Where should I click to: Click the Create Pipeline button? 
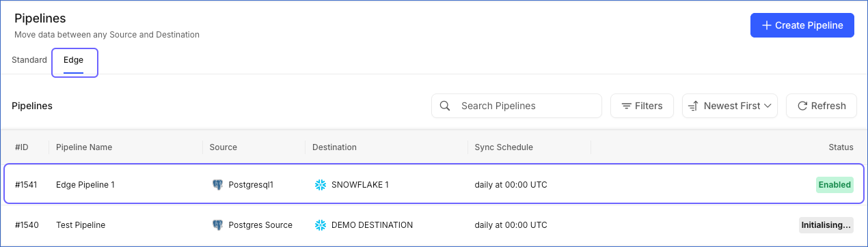pyautogui.click(x=802, y=25)
